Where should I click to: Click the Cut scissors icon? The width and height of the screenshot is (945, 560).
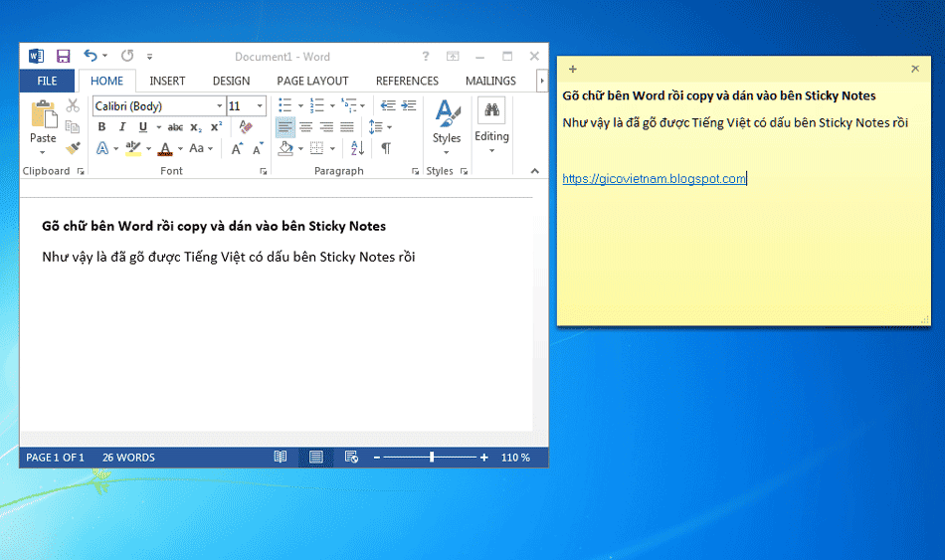coord(73,106)
